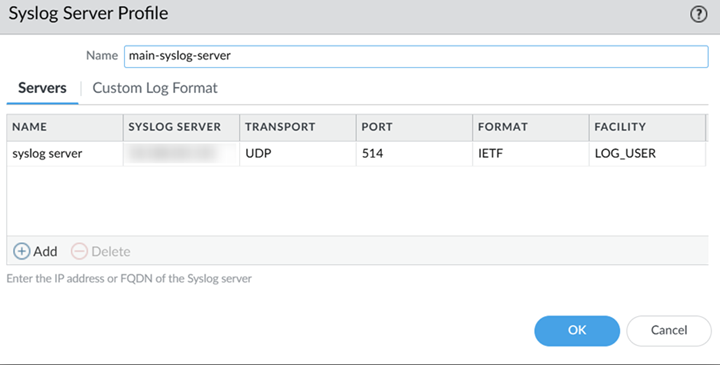Select the FACILITY column header
The image size is (720, 365).
tap(647, 127)
